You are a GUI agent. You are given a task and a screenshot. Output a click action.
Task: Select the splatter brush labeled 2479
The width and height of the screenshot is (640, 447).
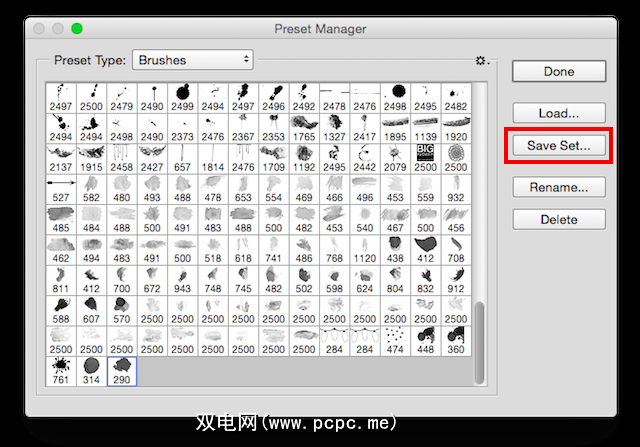click(x=122, y=98)
